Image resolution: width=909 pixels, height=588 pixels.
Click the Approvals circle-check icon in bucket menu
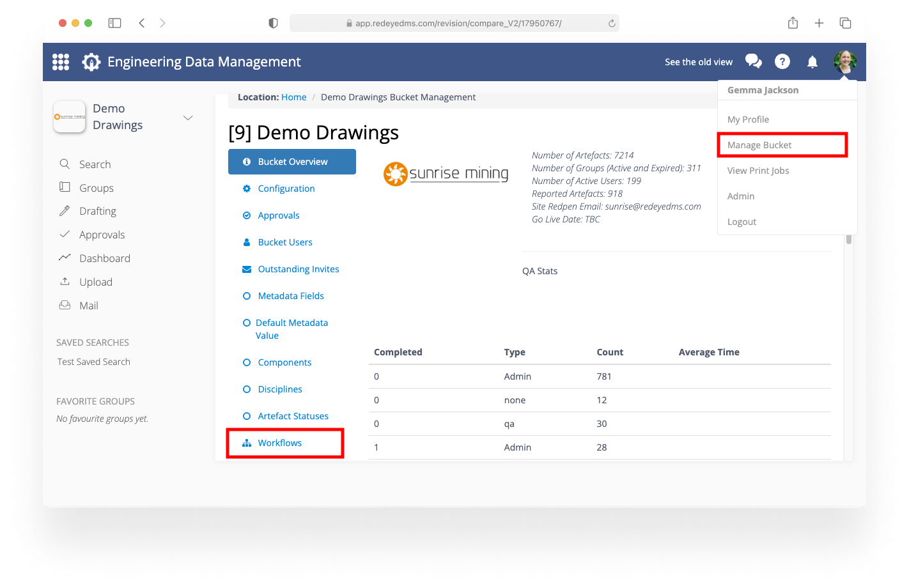247,215
